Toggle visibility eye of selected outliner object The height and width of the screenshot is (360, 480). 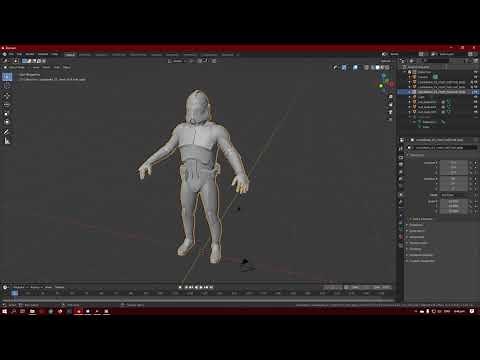tap(476, 92)
